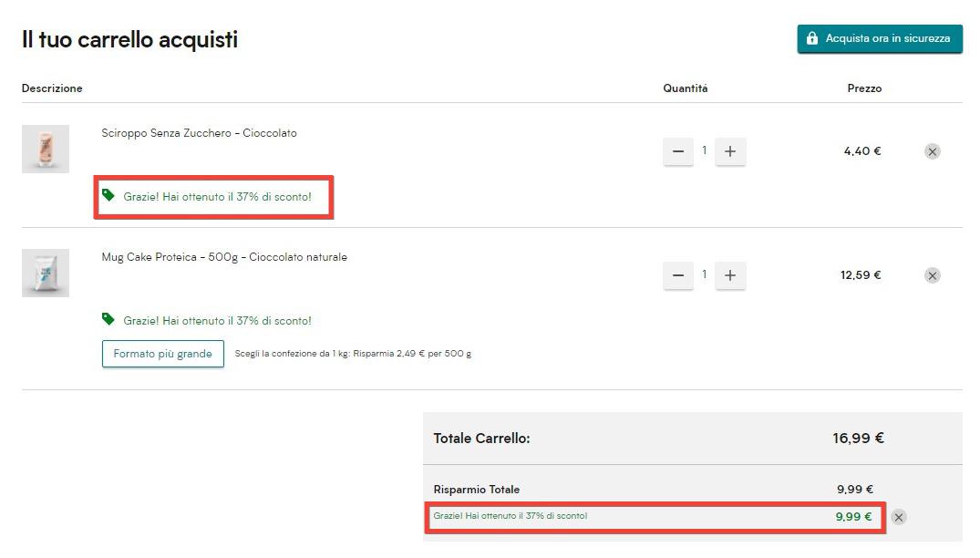Click the green tag icon under Sciroppo
This screenshot has width=980, height=558.
(x=108, y=195)
